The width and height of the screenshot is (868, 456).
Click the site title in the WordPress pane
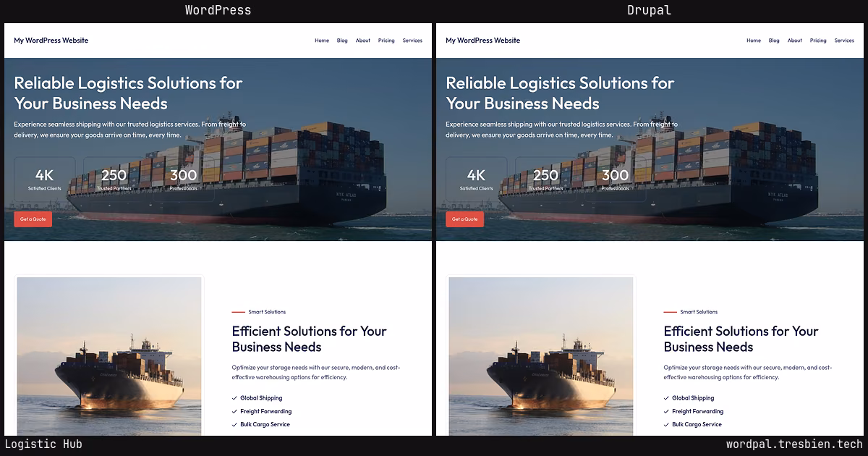(51, 41)
